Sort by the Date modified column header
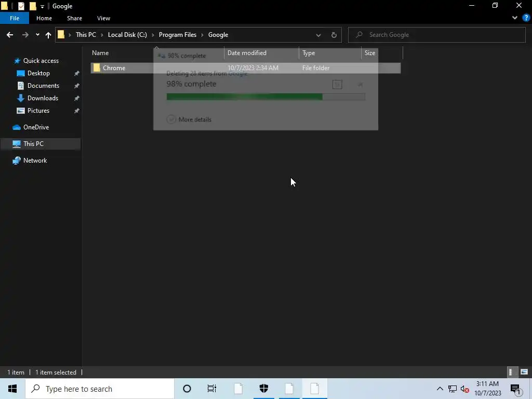Image resolution: width=532 pixels, height=399 pixels. [247, 53]
